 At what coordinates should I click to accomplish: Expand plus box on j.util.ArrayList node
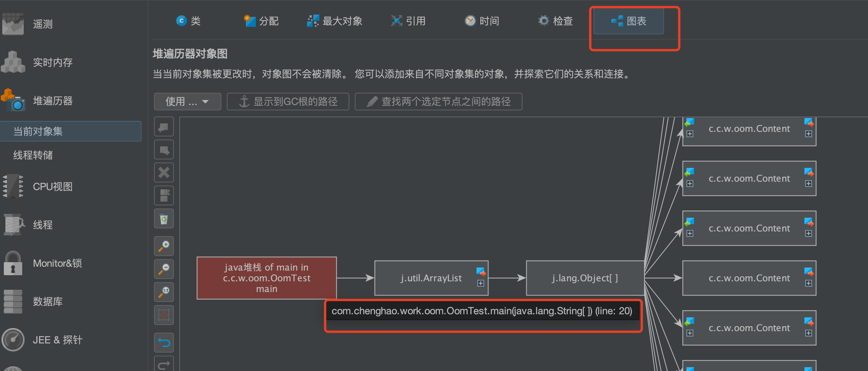tap(481, 283)
